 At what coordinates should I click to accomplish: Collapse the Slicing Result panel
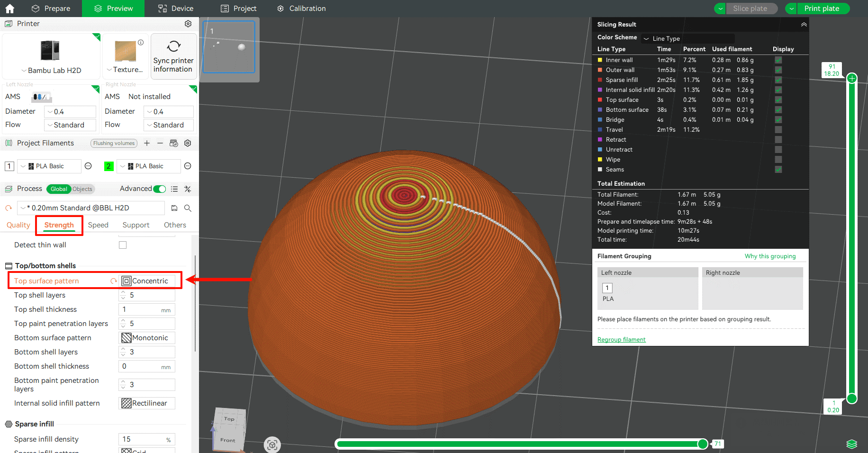804,25
